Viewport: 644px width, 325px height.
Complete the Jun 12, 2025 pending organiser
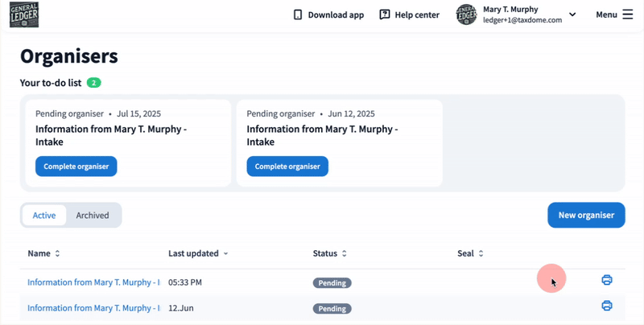click(287, 167)
